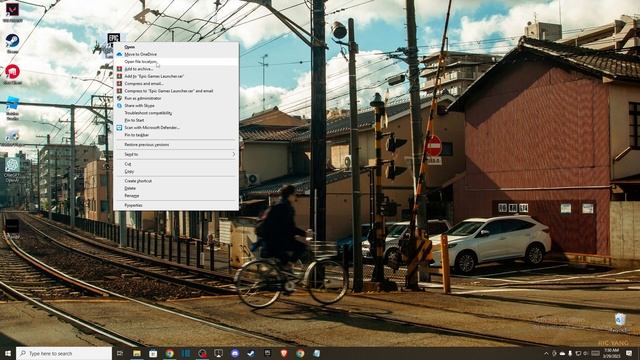Screen dimensions: 640x360
Task: Select the Roblox Studio desktop shortcut
Action: tap(12, 107)
